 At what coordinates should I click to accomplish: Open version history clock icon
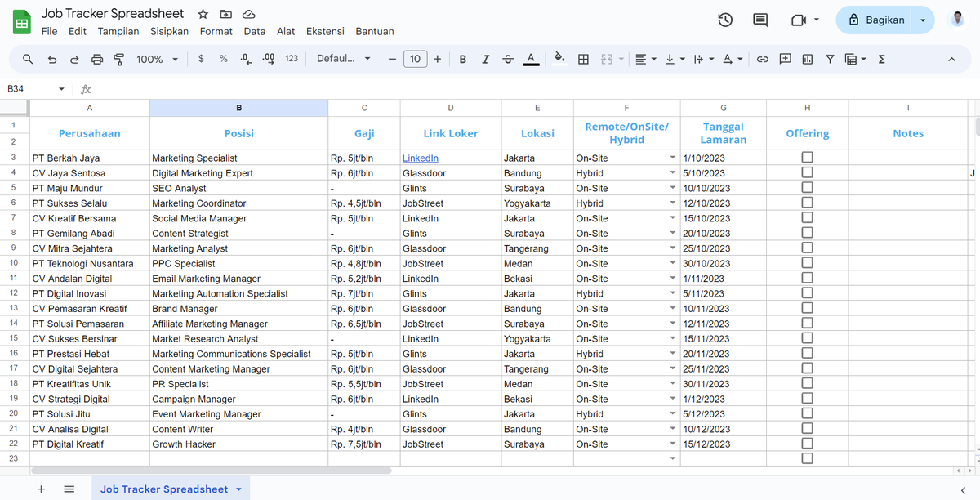[725, 20]
